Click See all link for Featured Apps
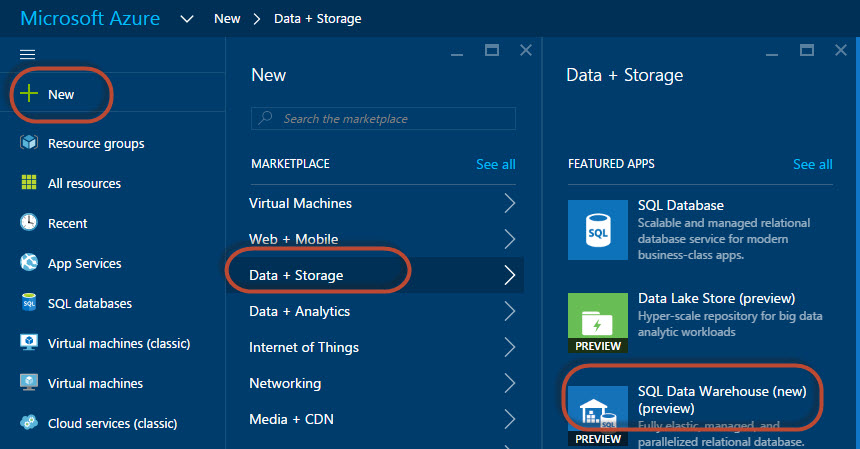The height and width of the screenshot is (449, 860). coord(812,164)
